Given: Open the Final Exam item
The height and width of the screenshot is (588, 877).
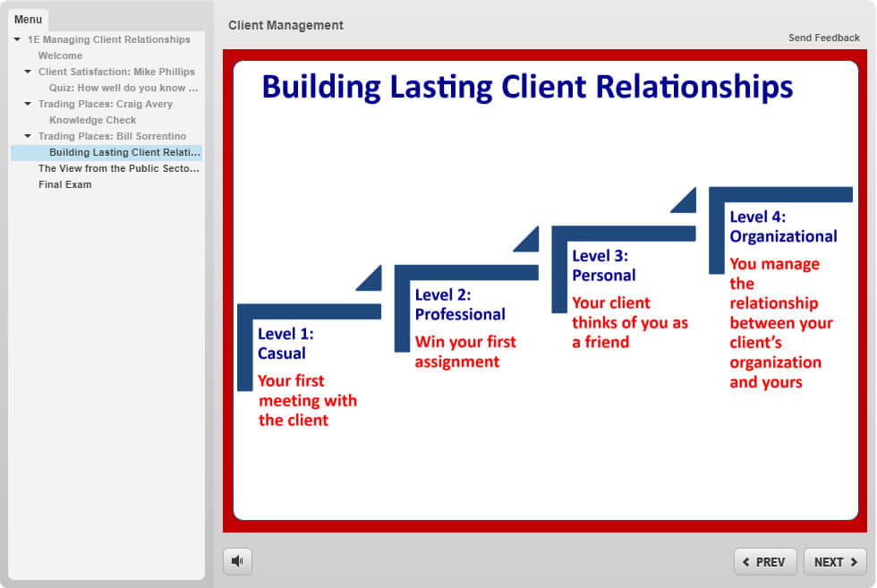Looking at the screenshot, I should (x=64, y=184).
